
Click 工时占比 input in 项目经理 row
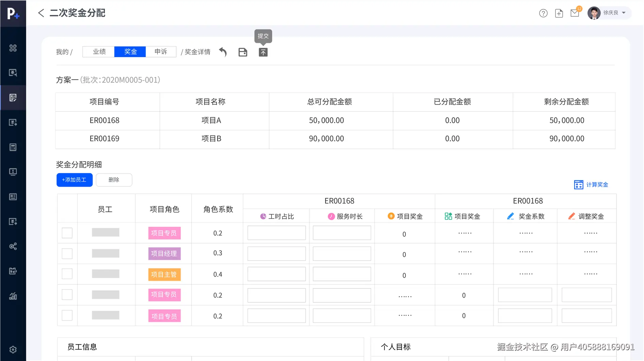(x=276, y=254)
